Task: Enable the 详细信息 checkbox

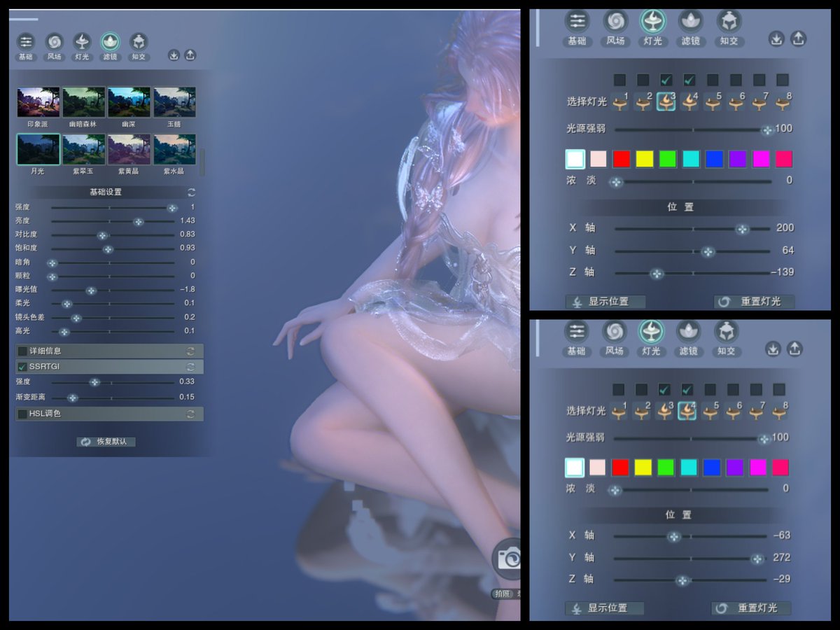Action: (x=22, y=351)
